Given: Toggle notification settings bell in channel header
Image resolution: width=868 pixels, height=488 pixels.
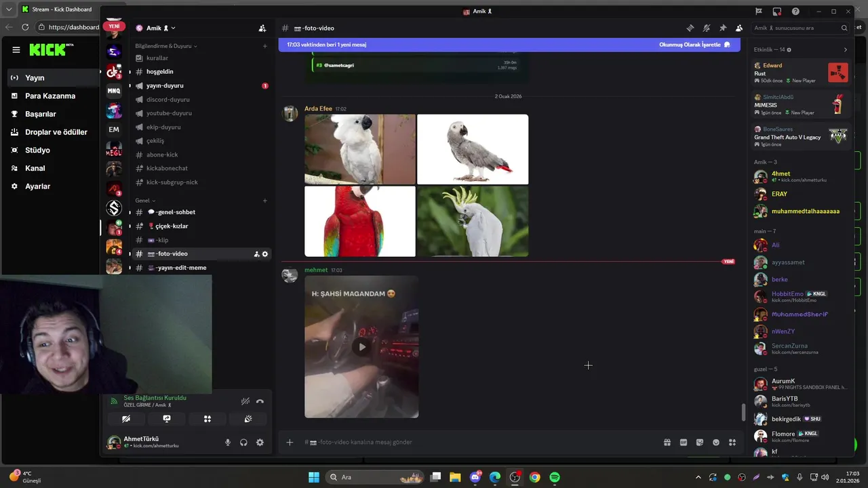Looking at the screenshot, I should pos(706,28).
